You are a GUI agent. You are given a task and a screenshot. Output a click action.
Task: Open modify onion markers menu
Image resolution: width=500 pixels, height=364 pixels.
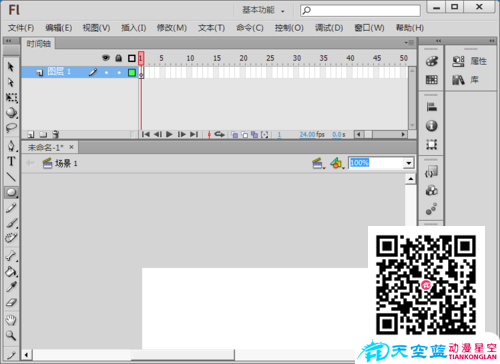(x=265, y=134)
